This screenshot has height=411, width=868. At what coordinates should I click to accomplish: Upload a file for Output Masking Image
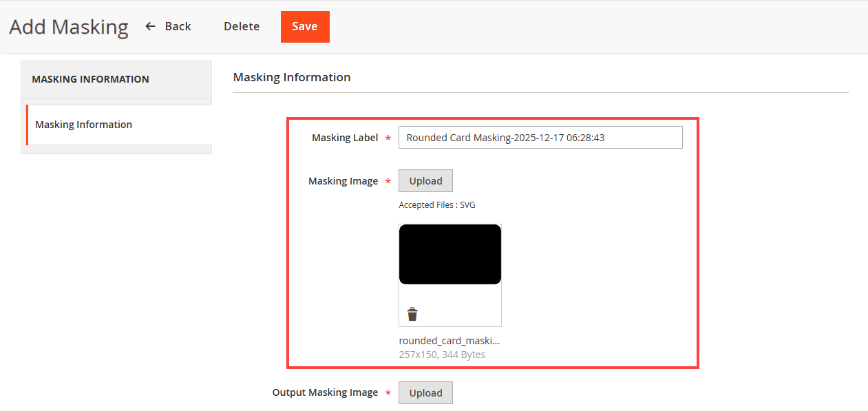[425, 393]
